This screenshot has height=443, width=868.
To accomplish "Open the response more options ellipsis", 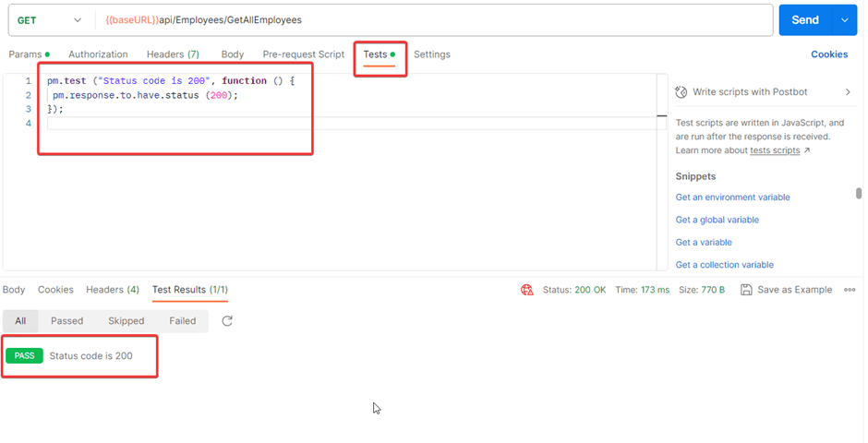I will click(x=850, y=290).
